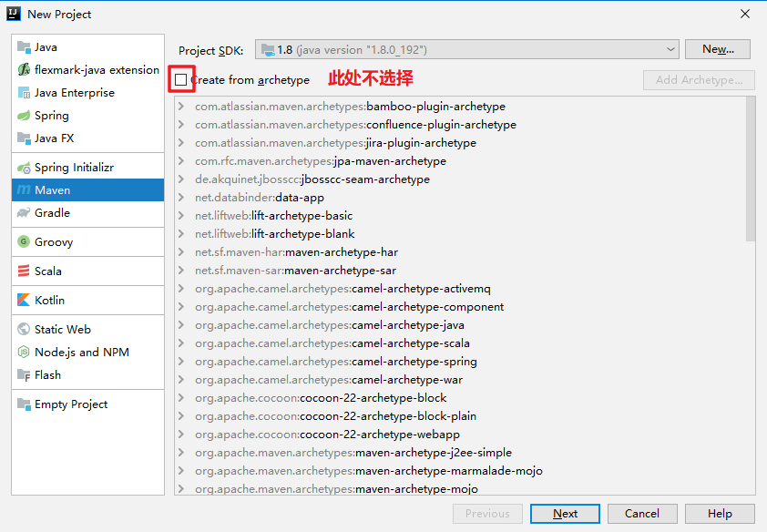The image size is (767, 532).
Task: Select camel-archetype-java row
Action: 460,324
